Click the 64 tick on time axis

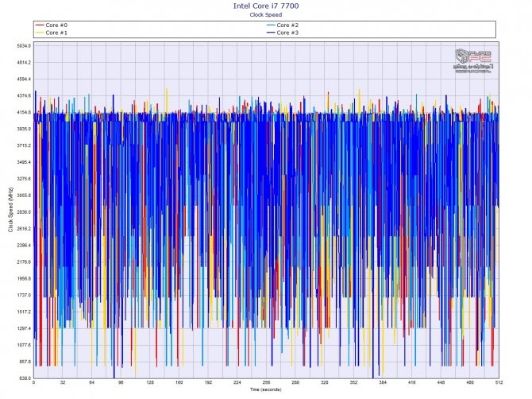click(91, 382)
